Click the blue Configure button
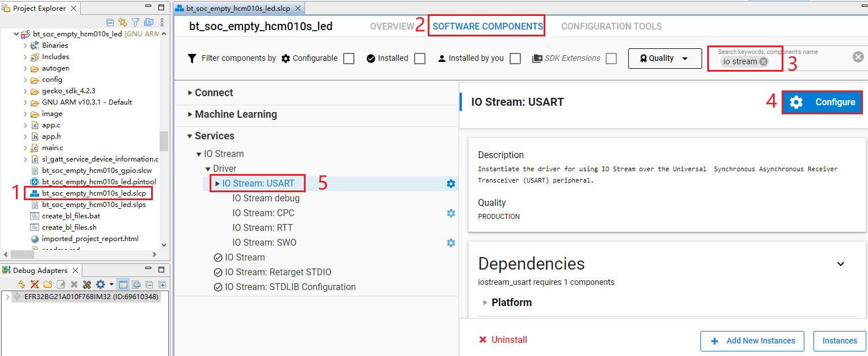868x356 pixels. (822, 102)
